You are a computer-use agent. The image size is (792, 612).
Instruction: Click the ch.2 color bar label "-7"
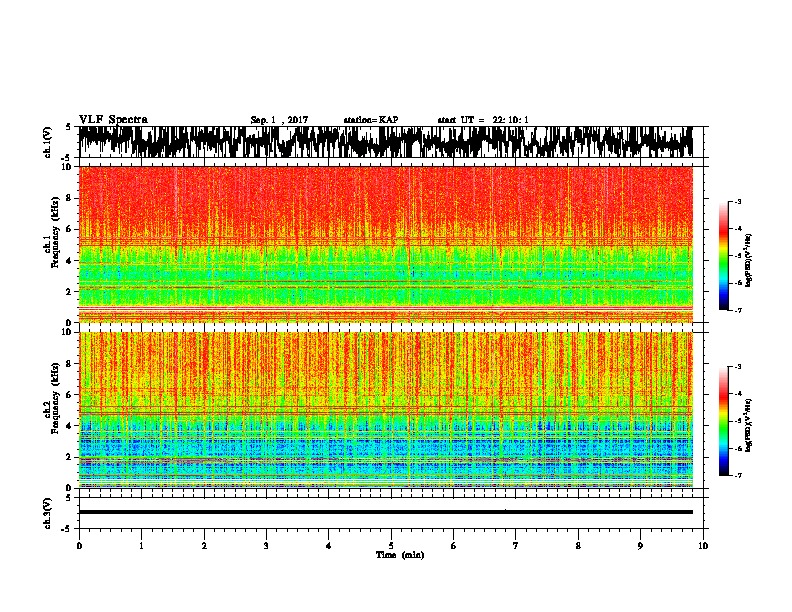(738, 475)
